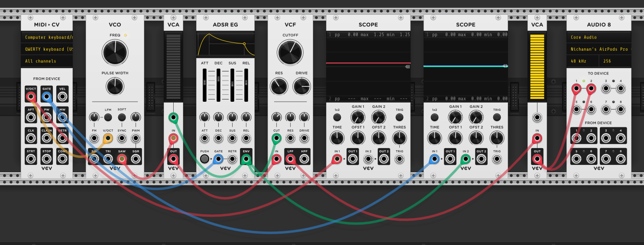Click the SYNC input jack on VCO
644x245 pixels.
(122, 139)
